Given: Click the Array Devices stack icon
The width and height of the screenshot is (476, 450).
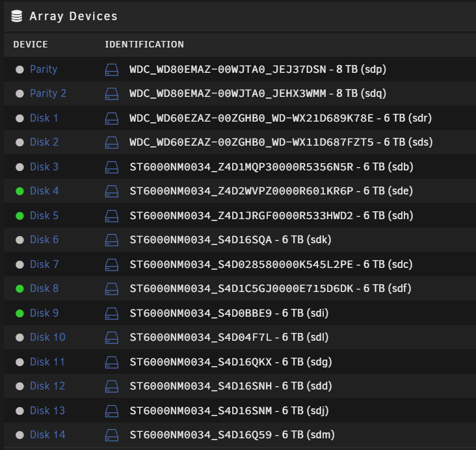Looking at the screenshot, I should coord(17,16).
